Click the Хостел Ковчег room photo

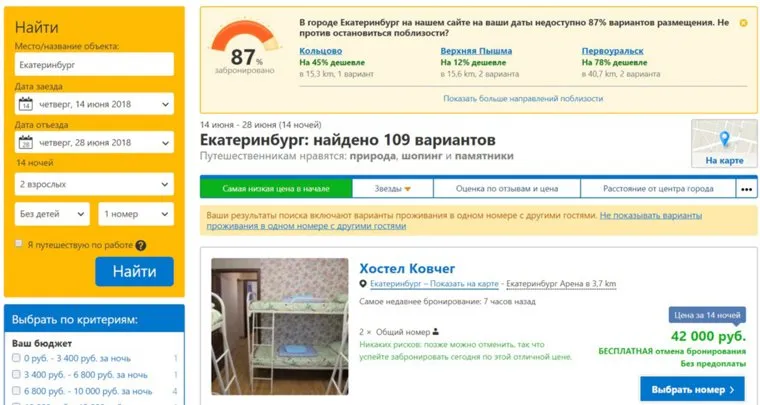coord(280,327)
